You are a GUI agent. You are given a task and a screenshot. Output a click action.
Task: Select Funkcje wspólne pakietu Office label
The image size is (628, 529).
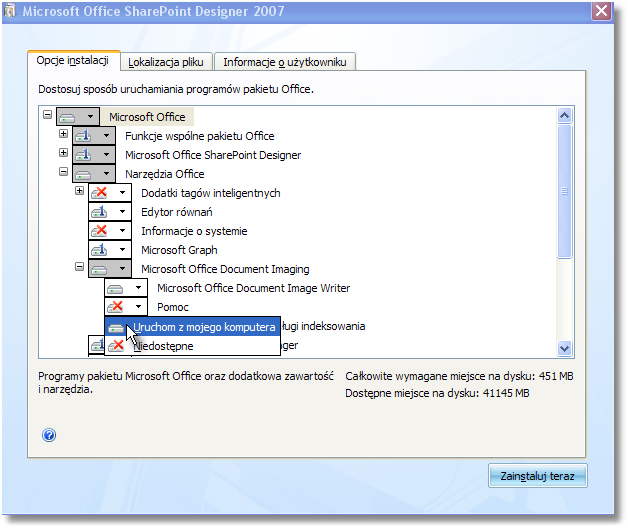(199, 136)
